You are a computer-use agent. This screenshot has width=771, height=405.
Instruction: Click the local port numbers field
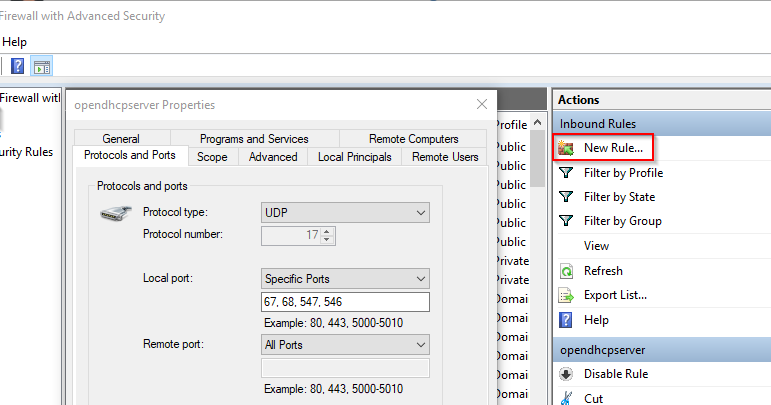click(x=345, y=302)
